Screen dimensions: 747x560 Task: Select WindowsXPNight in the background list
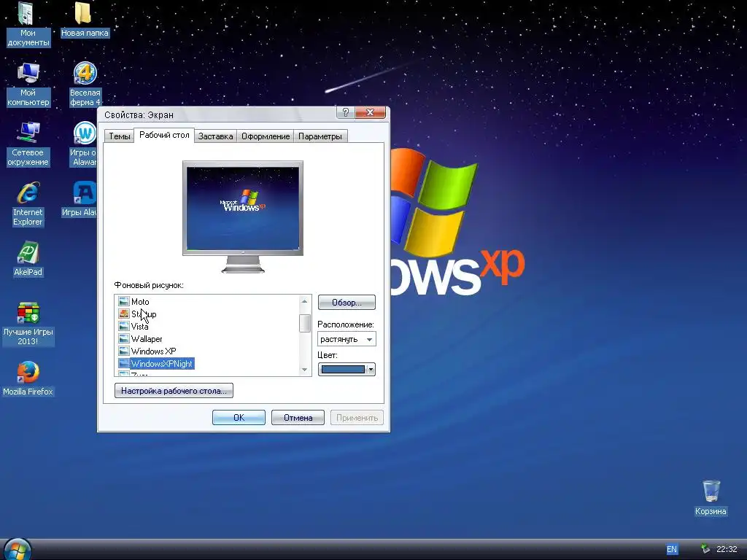(x=161, y=363)
